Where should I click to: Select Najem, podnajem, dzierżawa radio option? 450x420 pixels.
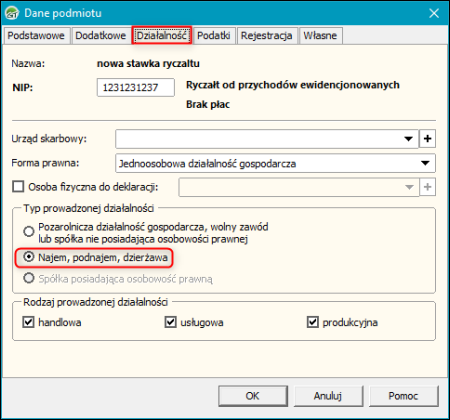pyautogui.click(x=29, y=257)
